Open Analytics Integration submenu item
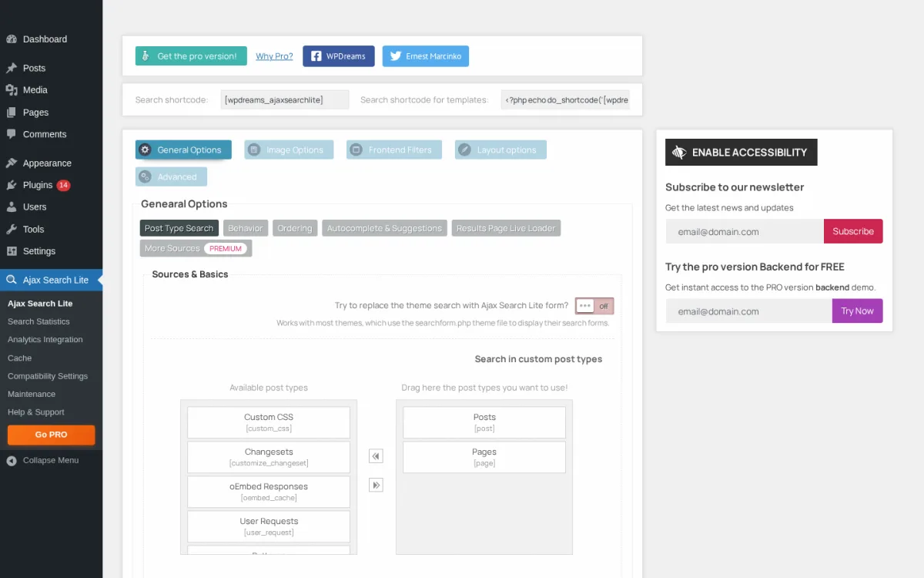The width and height of the screenshot is (924, 578). point(45,340)
